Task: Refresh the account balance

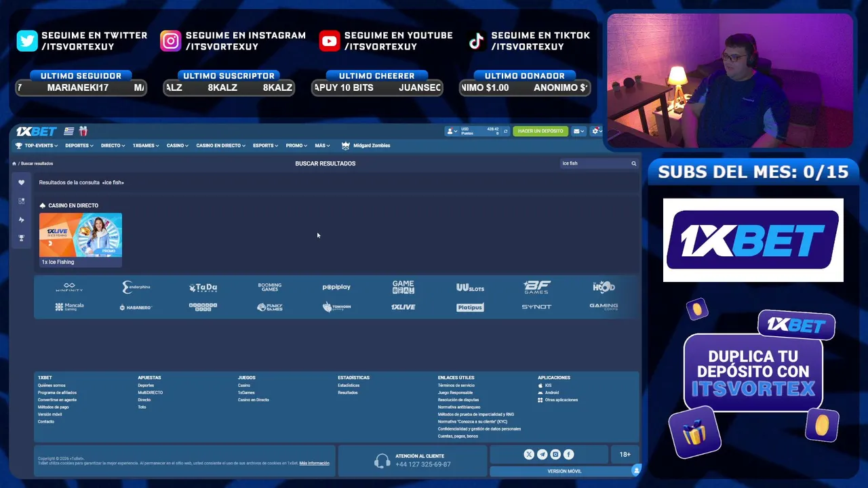Action: pos(505,131)
